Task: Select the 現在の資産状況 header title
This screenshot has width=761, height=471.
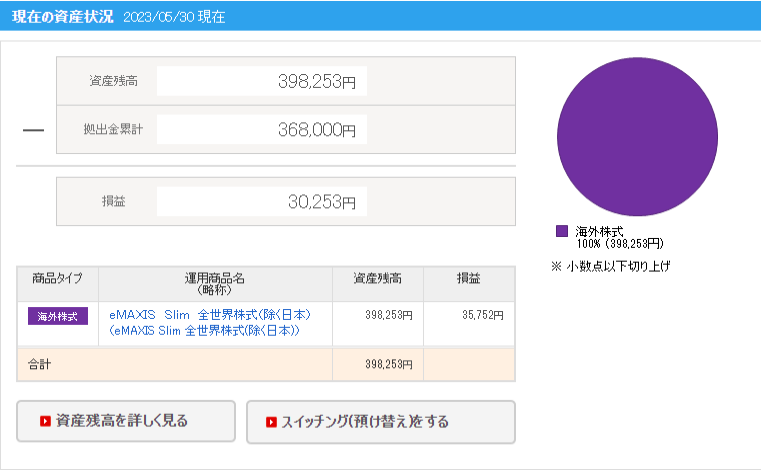Action: [60, 17]
